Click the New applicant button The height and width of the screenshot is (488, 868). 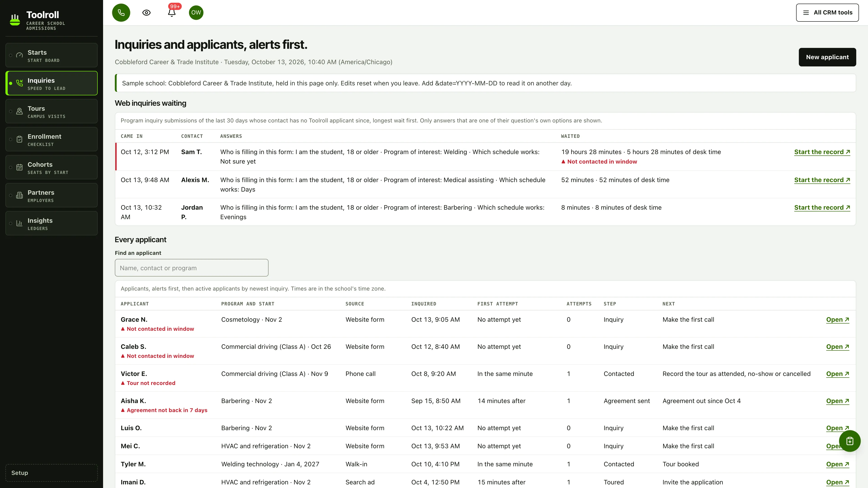(x=827, y=57)
